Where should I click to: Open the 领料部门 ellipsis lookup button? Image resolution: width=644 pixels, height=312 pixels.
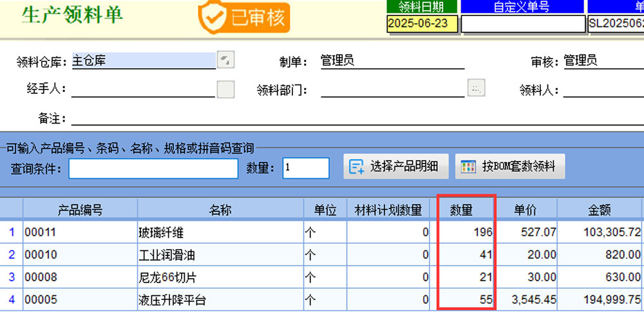coord(476,88)
